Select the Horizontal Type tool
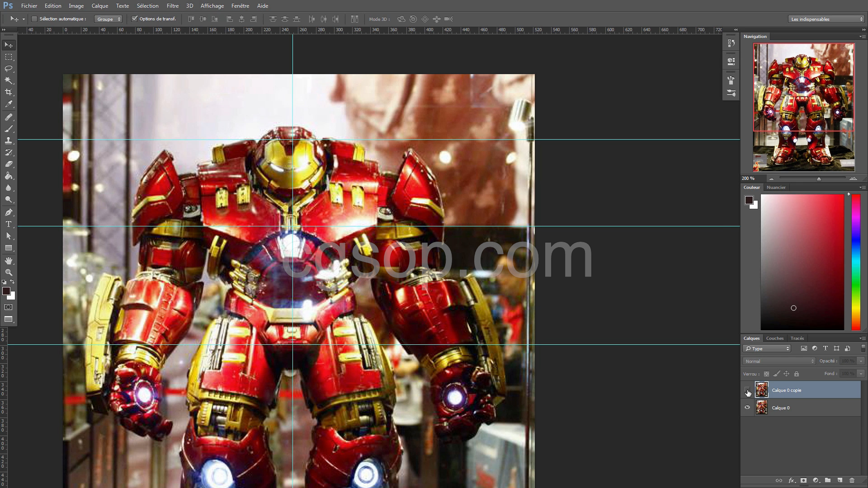Screen dimensions: 868x488 pyautogui.click(x=9, y=224)
